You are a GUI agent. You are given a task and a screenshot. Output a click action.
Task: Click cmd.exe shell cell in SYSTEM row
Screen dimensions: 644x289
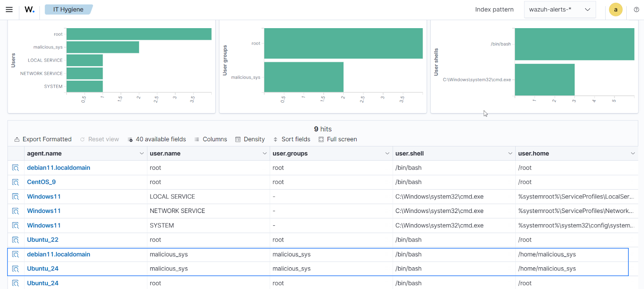tap(454, 225)
